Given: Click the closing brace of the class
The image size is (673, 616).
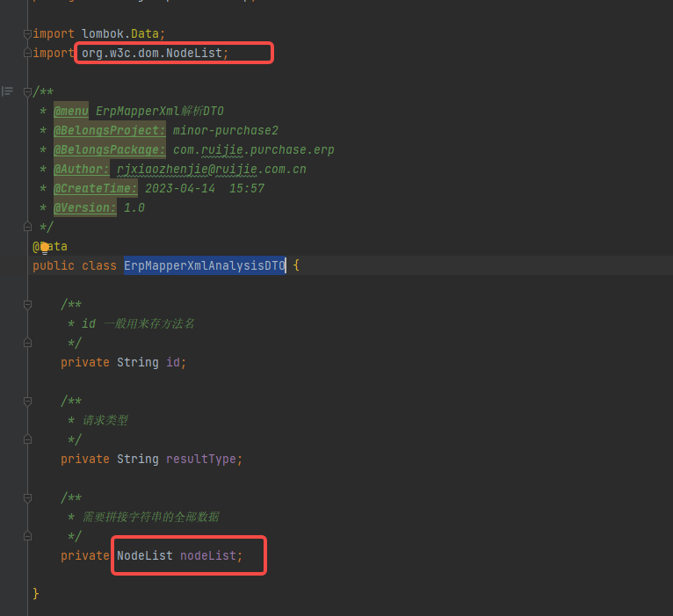Looking at the screenshot, I should tap(36, 593).
